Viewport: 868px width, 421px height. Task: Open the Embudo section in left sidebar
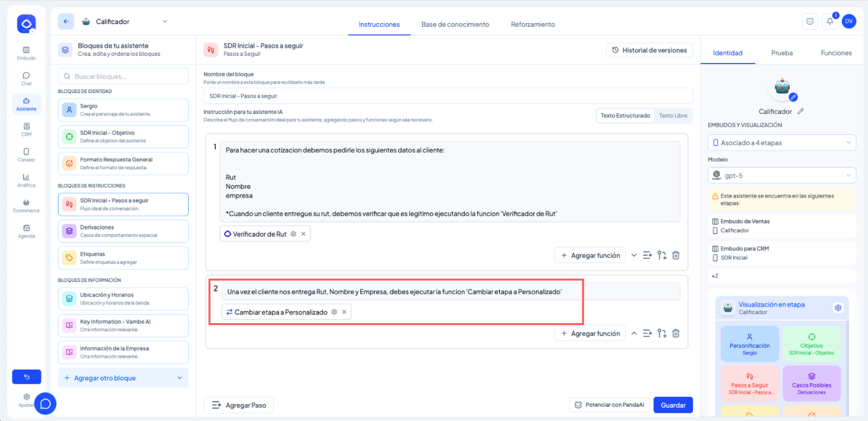click(26, 53)
